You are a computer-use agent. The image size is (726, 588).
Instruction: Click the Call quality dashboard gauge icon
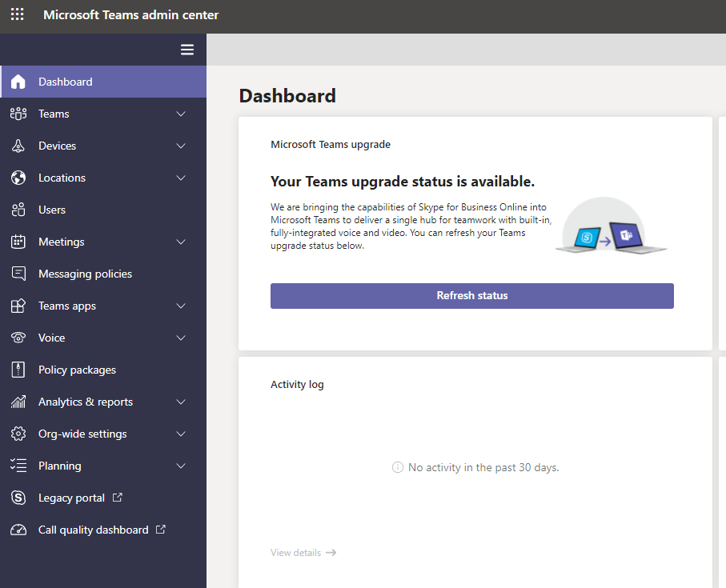click(18, 530)
